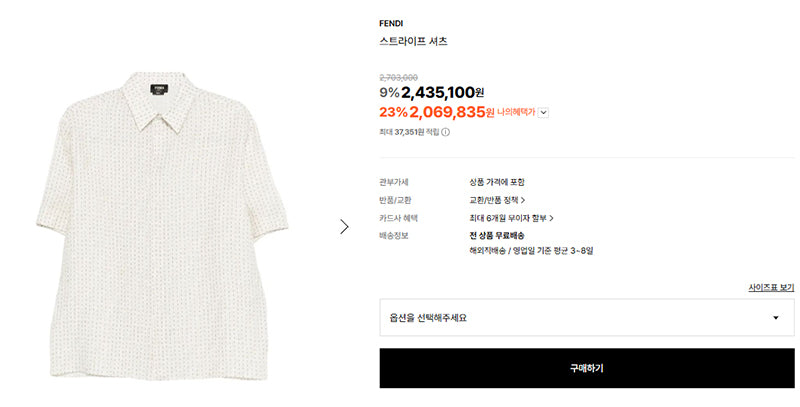Click the 스트라이프 셔츠 product title
Viewport: 800px width, 407px height.
tap(413, 41)
